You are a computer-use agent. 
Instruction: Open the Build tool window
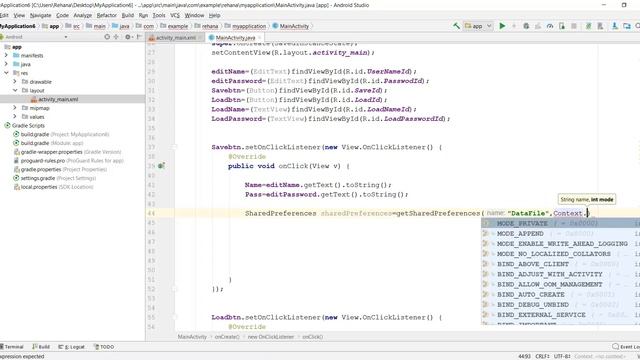click(x=41, y=347)
